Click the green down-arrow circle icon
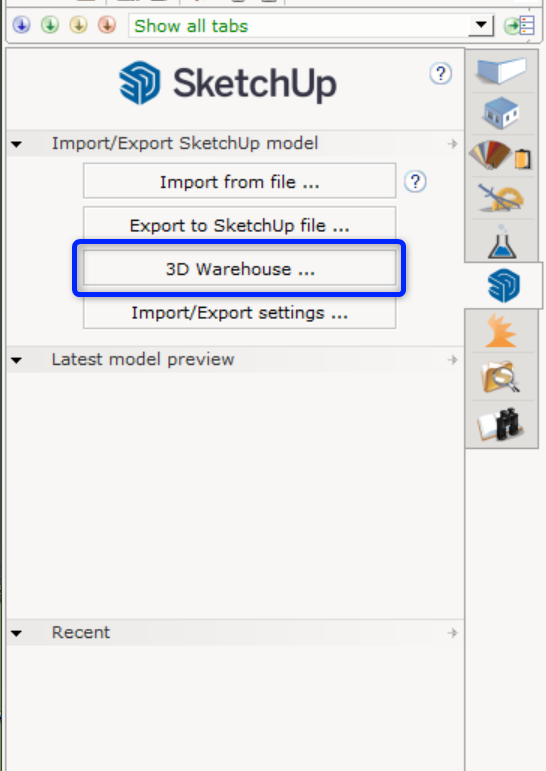The height and width of the screenshot is (771, 546). tap(50, 25)
